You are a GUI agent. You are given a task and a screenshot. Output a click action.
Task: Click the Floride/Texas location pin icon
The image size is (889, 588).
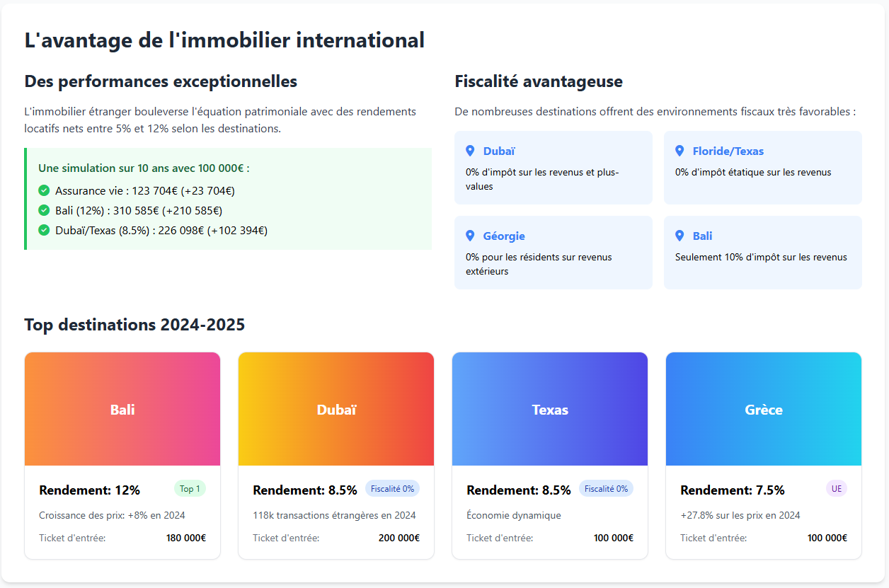click(x=679, y=150)
